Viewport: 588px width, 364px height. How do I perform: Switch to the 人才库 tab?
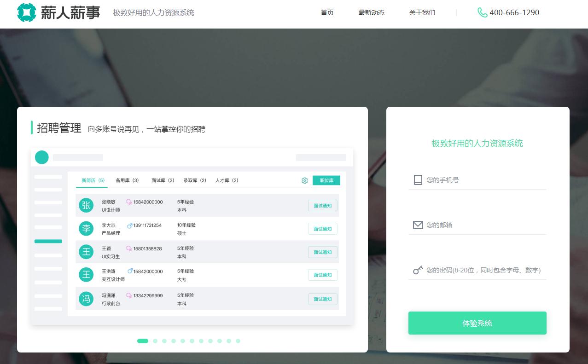point(227,180)
